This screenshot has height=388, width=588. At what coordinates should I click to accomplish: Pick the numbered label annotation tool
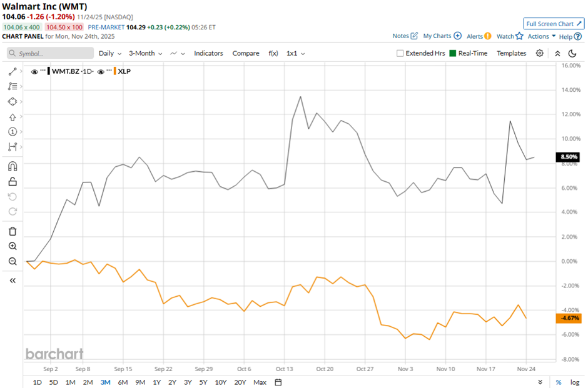pos(13,131)
